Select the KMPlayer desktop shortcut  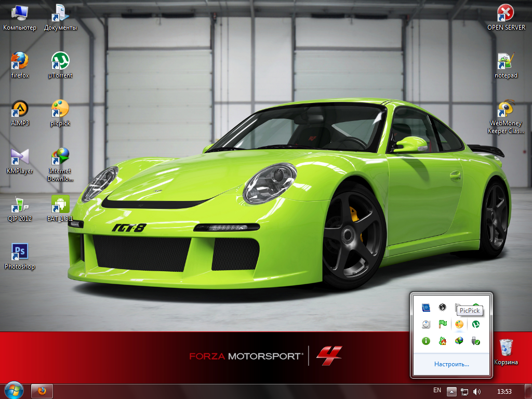[x=20, y=157]
